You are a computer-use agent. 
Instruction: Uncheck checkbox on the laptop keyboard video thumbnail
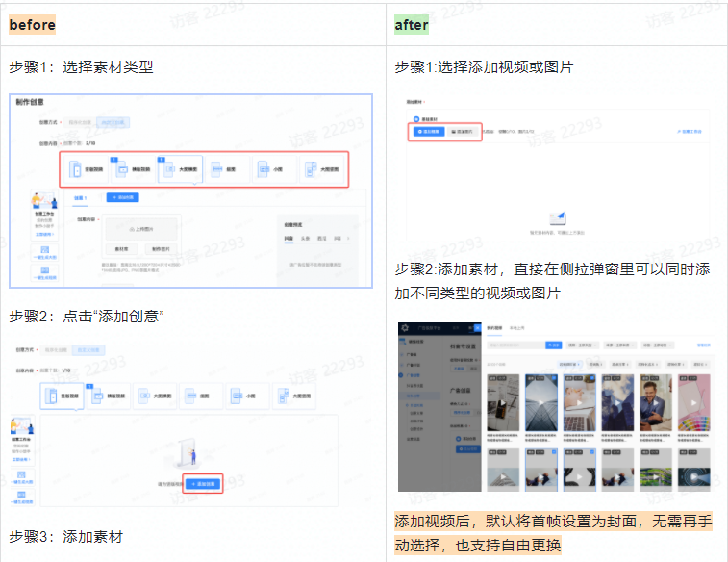[592, 378]
